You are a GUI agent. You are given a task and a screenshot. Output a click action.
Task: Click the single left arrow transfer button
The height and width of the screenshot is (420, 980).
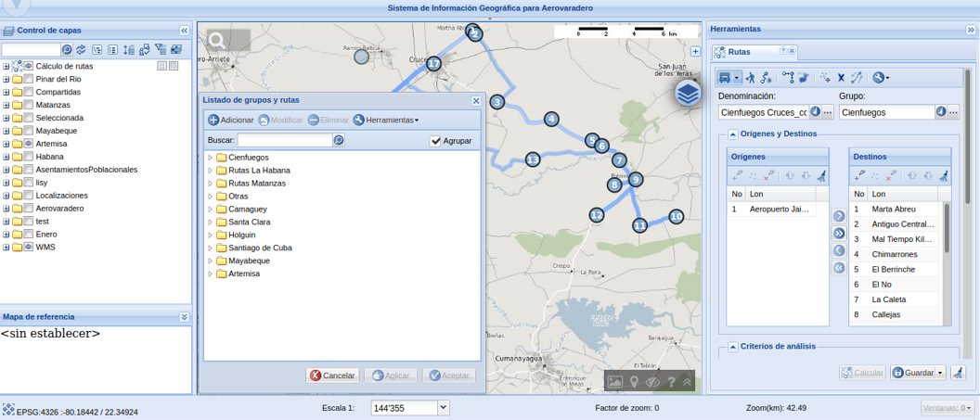tap(839, 250)
